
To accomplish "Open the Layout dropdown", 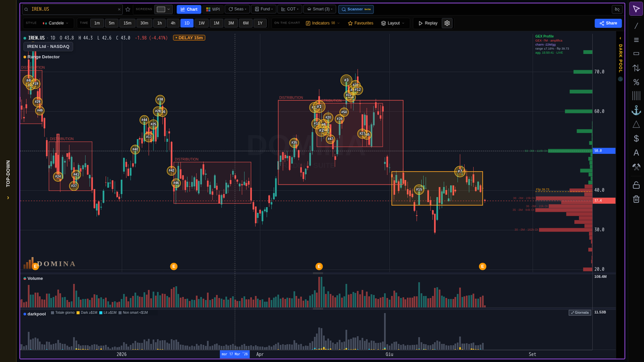I will pyautogui.click(x=393, y=23).
